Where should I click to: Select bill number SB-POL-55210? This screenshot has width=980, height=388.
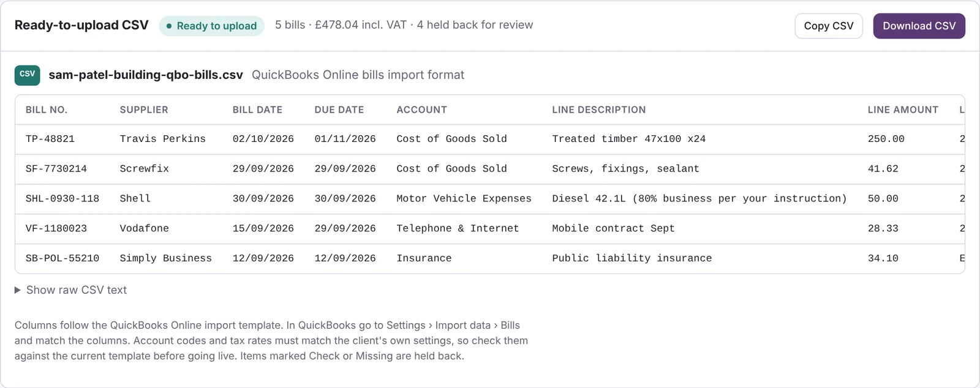62,258
